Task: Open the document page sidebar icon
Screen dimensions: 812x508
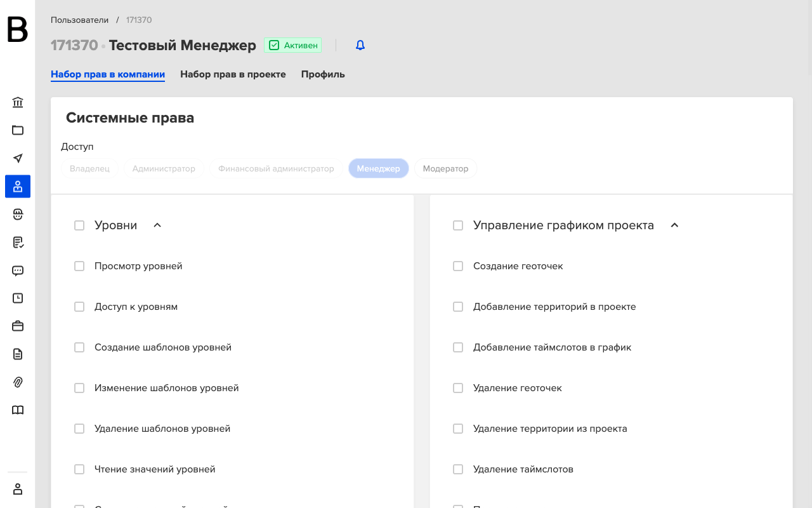Action: point(18,354)
